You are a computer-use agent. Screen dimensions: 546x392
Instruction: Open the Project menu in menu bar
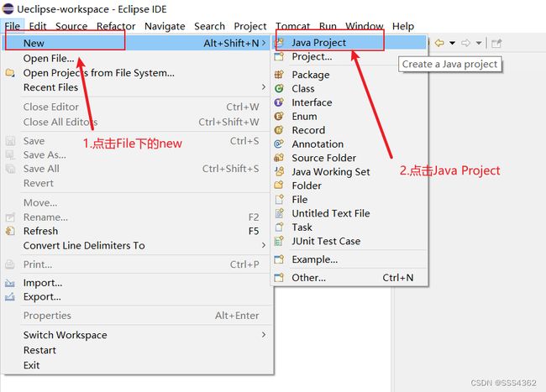[x=250, y=26]
